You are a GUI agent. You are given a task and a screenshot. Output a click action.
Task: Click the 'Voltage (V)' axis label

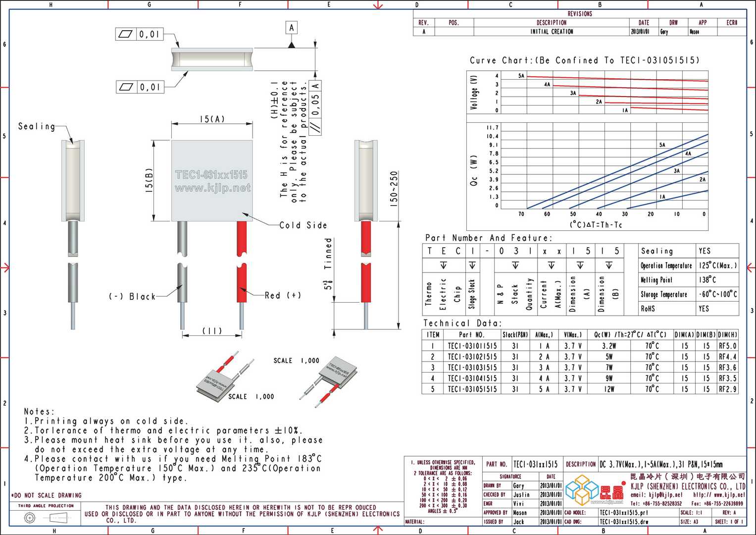(x=474, y=93)
